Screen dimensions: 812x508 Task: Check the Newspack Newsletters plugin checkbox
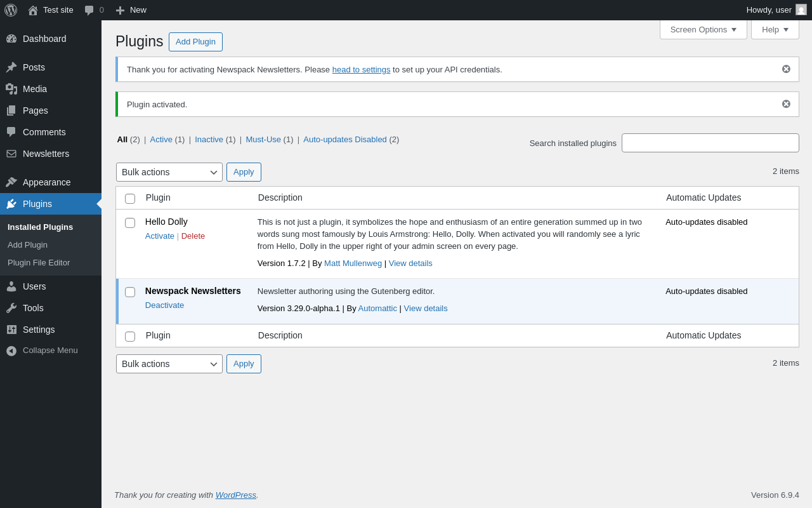[130, 292]
